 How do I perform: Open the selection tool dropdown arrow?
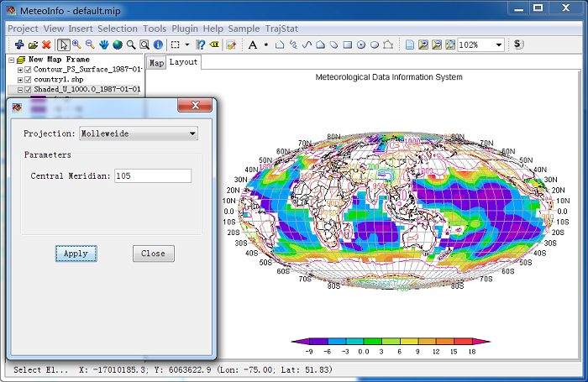coord(187,44)
